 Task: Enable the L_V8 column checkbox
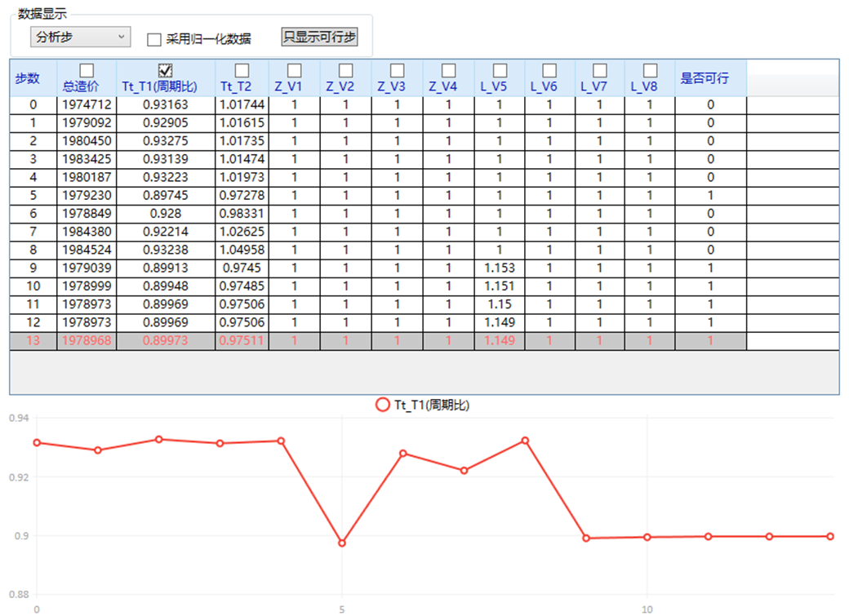point(649,71)
